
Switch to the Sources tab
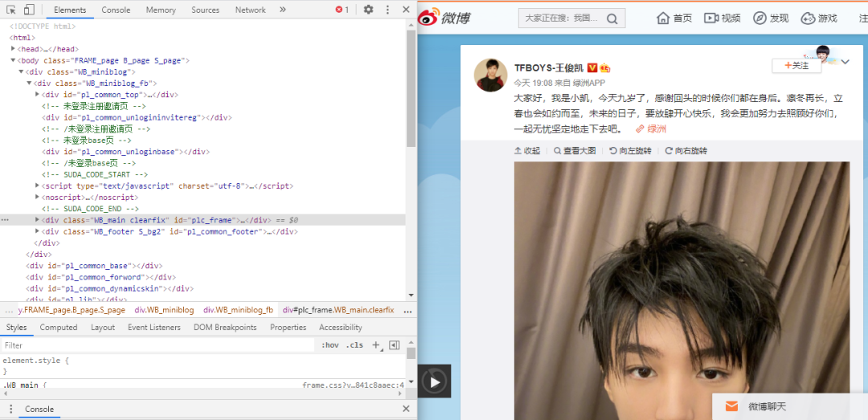[206, 10]
